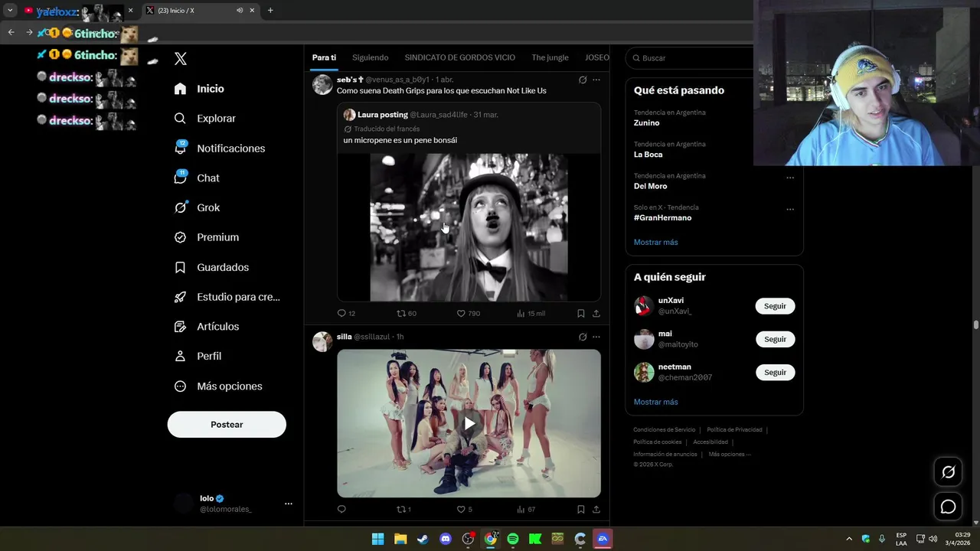Share the silla video post
The height and width of the screenshot is (551, 980).
click(x=596, y=509)
